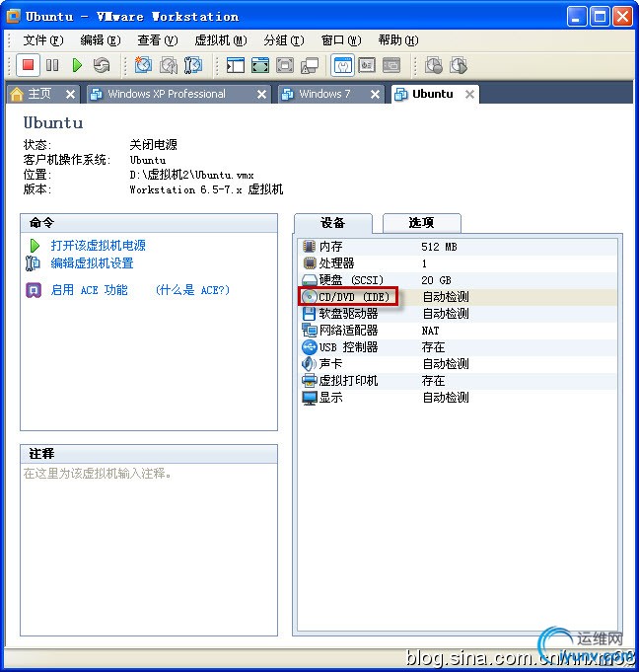Click the VMware icon in title bar

click(13, 17)
